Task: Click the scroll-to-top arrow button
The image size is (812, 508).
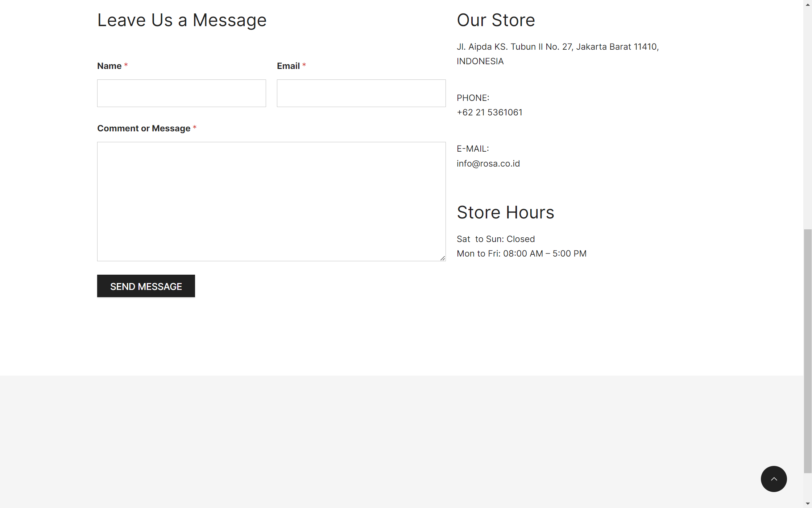Action: 774,479
